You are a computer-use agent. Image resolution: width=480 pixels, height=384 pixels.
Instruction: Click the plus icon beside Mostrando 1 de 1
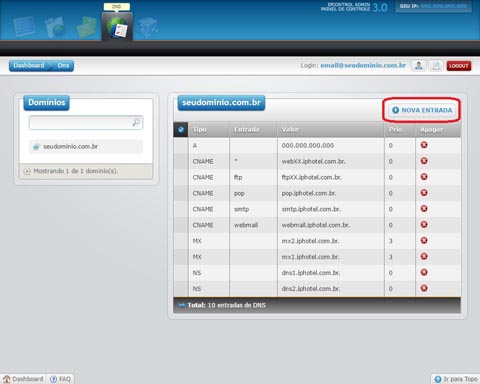coord(27,171)
